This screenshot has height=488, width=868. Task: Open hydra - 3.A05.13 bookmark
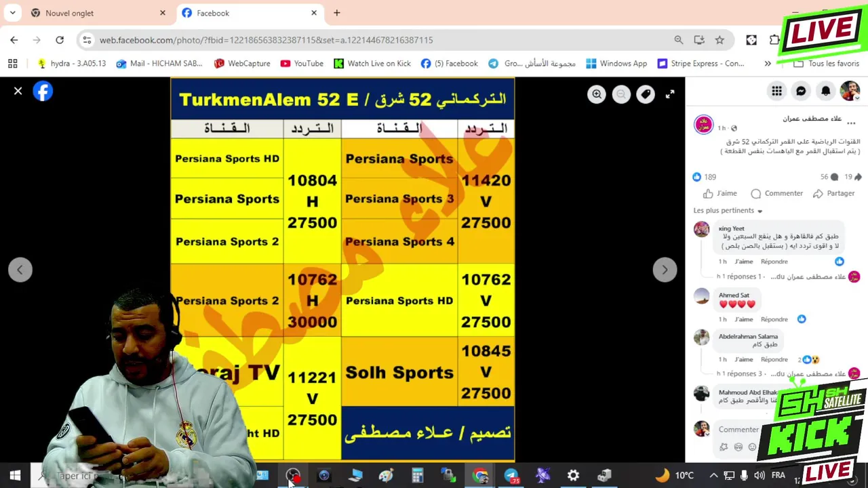pyautogui.click(x=72, y=63)
